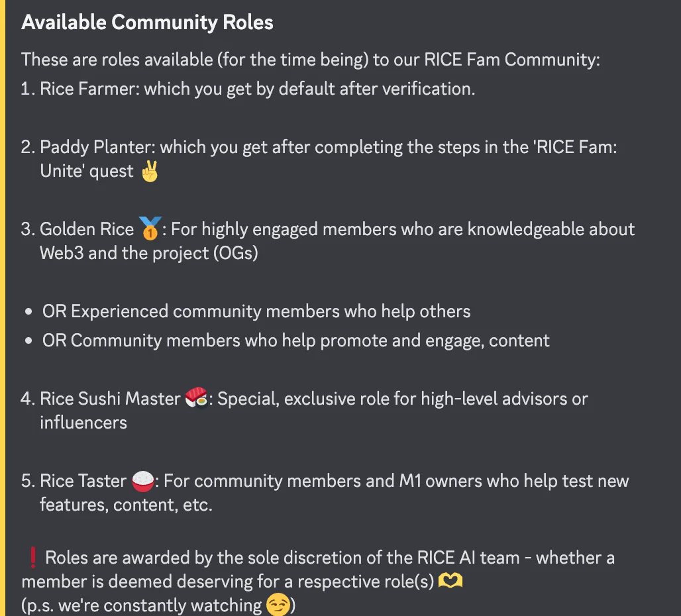
Task: Click the heart hands emoji after 'role(s)'
Action: point(450,581)
